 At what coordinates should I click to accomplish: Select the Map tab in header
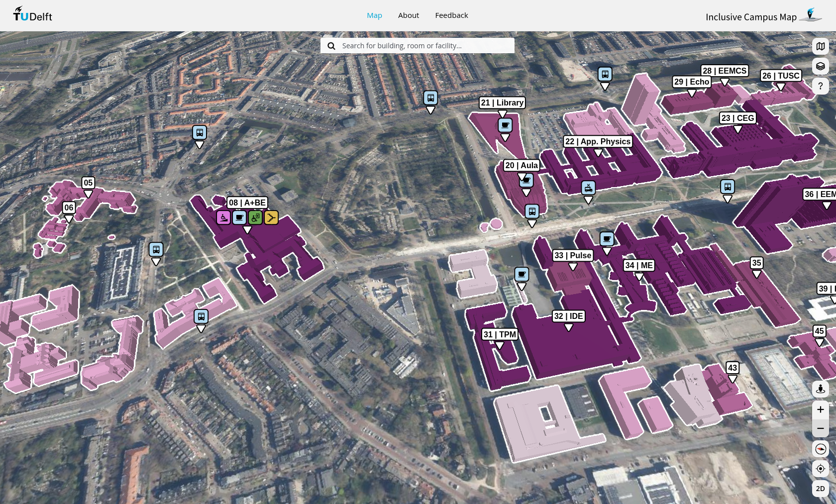tap(374, 15)
